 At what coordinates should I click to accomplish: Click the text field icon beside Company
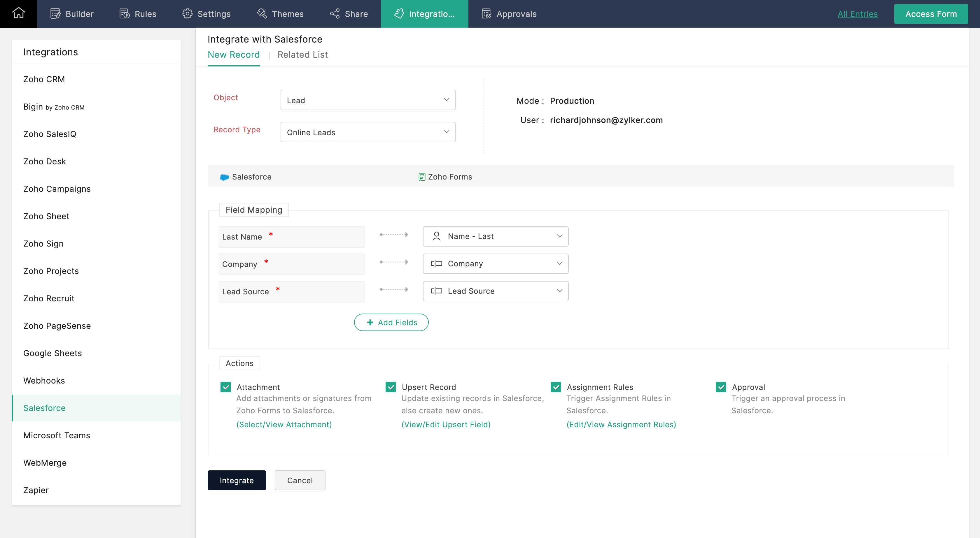[x=436, y=263]
